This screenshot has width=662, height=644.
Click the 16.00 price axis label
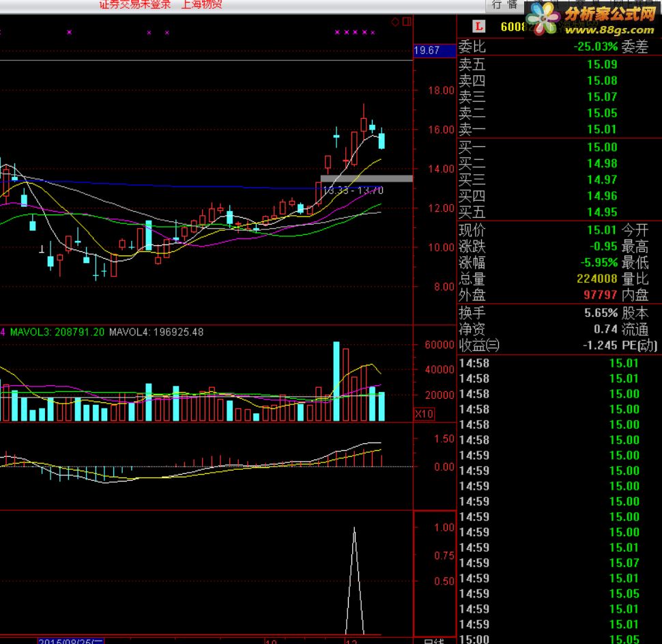tap(441, 130)
